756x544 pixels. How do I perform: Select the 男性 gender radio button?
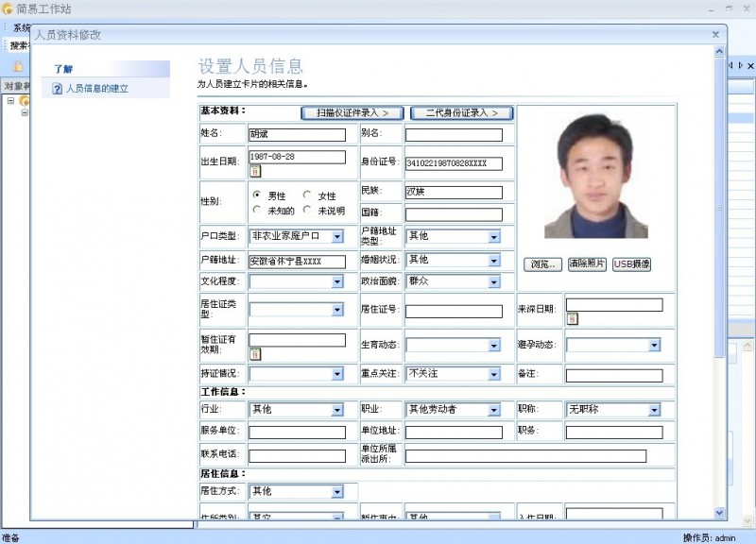pos(257,195)
